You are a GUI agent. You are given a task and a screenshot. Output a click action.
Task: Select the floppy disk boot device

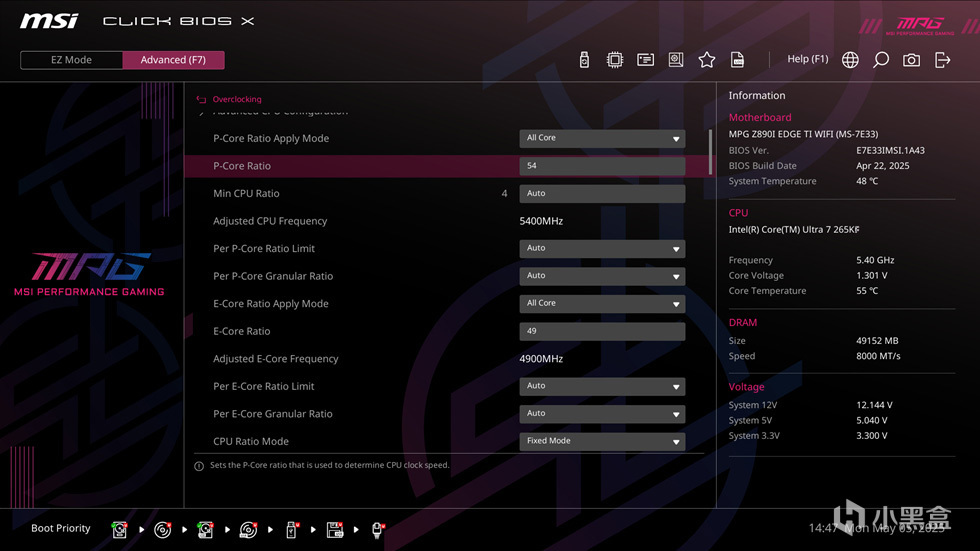[x=335, y=530]
